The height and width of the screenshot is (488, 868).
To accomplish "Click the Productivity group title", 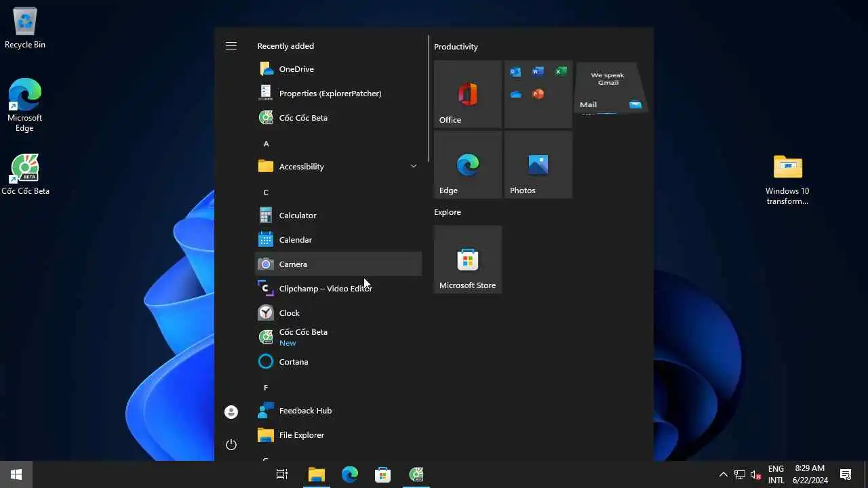I will 456,47.
